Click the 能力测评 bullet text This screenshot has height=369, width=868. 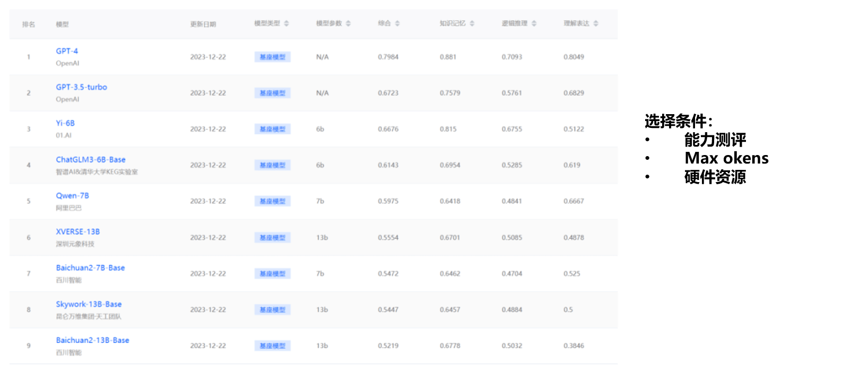[x=715, y=140]
